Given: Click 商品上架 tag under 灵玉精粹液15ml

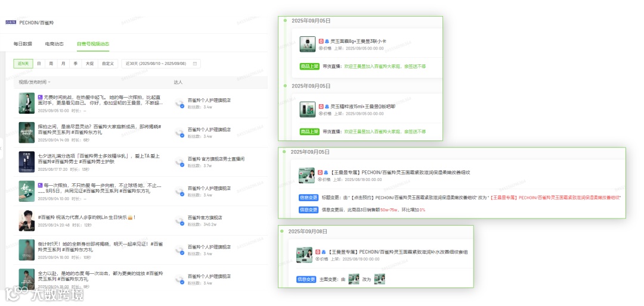Looking at the screenshot, I should 309,132.
